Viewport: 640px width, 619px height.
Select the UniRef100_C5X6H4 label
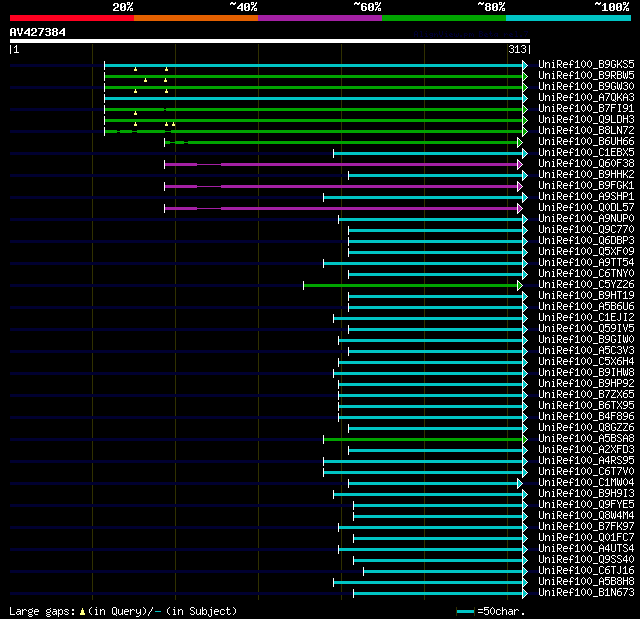pyautogui.click(x=586, y=362)
